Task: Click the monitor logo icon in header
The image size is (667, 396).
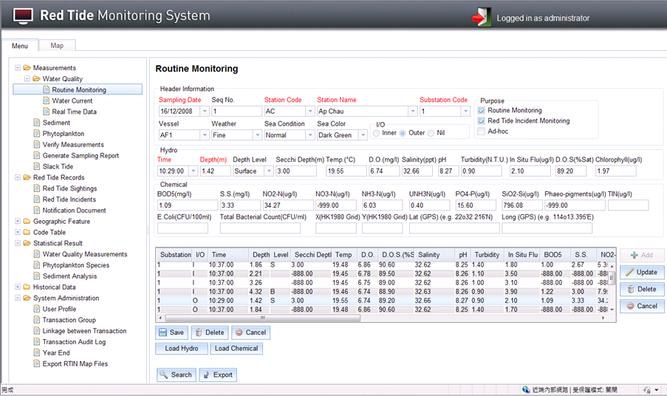Action: click(x=23, y=16)
